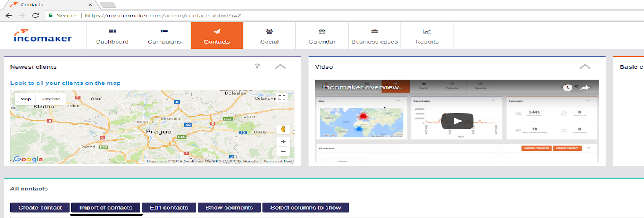Switch map to Map view
The height and width of the screenshot is (218, 644).
25,99
